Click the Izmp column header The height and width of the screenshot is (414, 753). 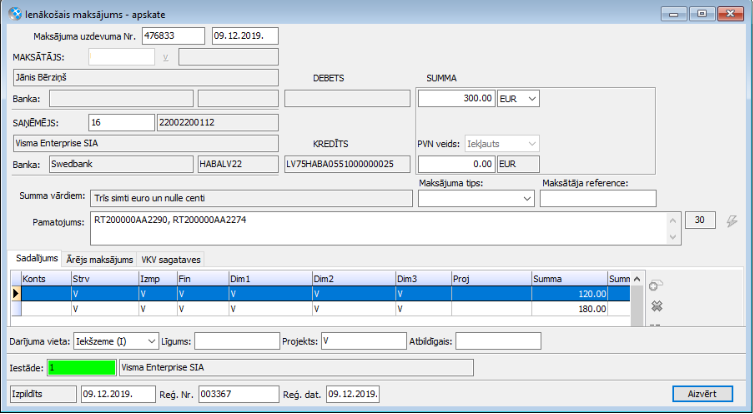158,279
